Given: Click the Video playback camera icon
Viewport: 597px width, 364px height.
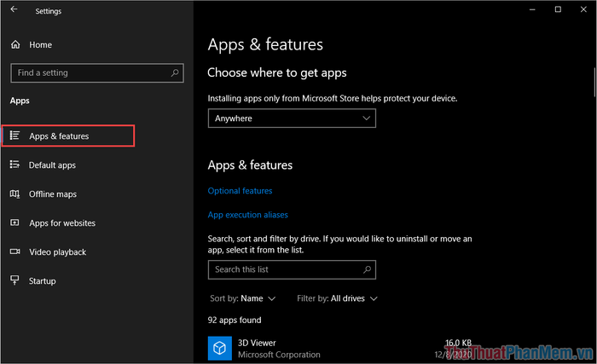Looking at the screenshot, I should point(14,251).
